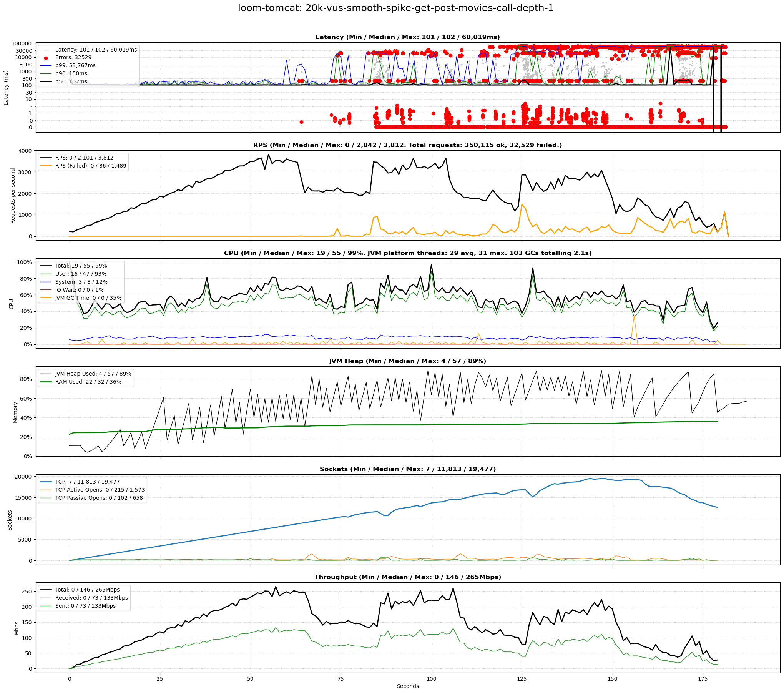Select the JVM Heap chart title
Screen dimensions: 784x693
click(407, 361)
